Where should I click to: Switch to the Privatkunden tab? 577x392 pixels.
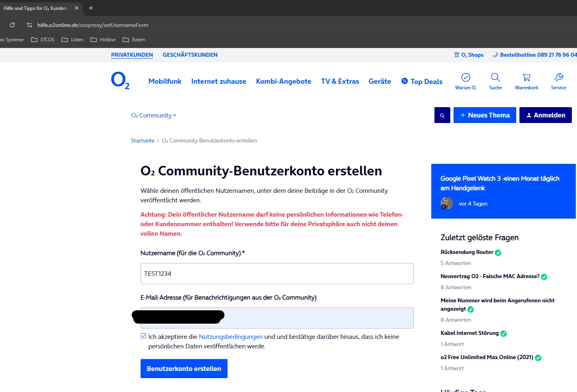pyautogui.click(x=132, y=55)
